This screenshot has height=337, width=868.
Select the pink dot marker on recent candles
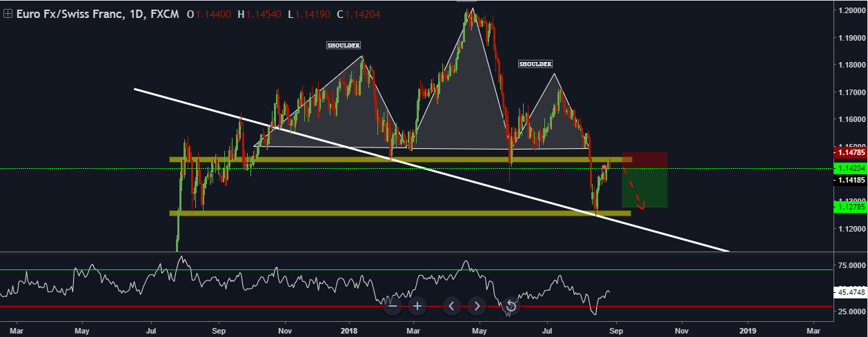[604, 167]
